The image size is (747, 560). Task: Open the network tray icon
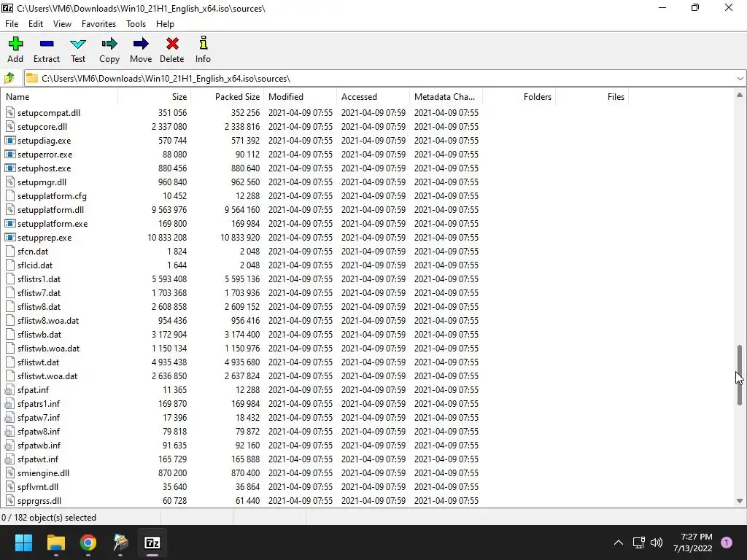(638, 542)
